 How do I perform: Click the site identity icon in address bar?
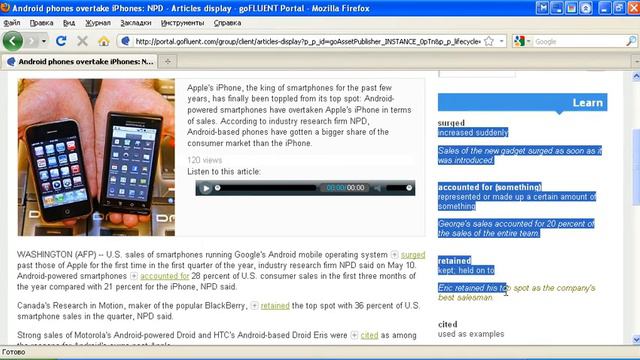(x=126, y=41)
